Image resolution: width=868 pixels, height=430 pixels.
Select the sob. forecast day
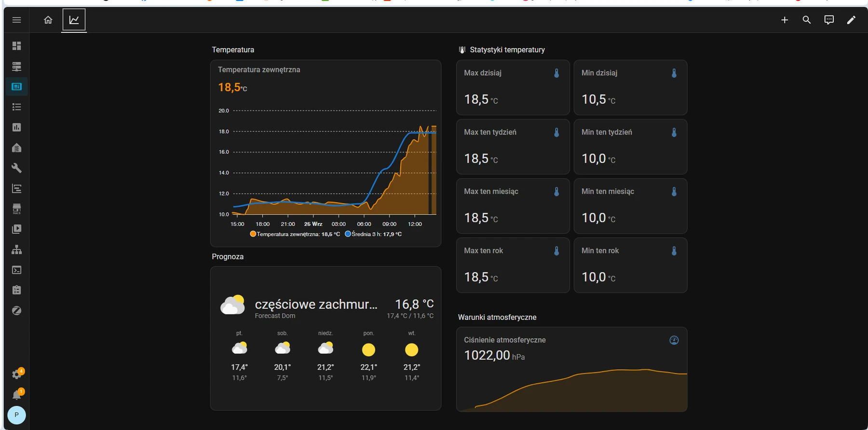(x=283, y=356)
